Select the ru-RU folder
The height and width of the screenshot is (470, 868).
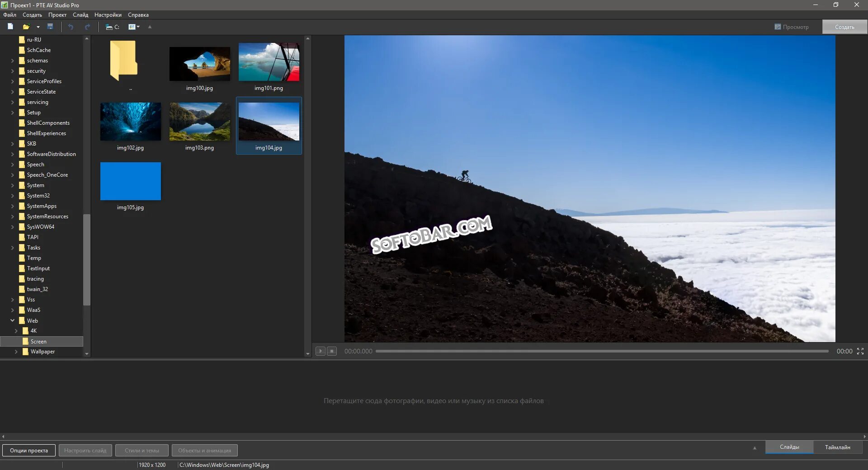[x=34, y=40]
